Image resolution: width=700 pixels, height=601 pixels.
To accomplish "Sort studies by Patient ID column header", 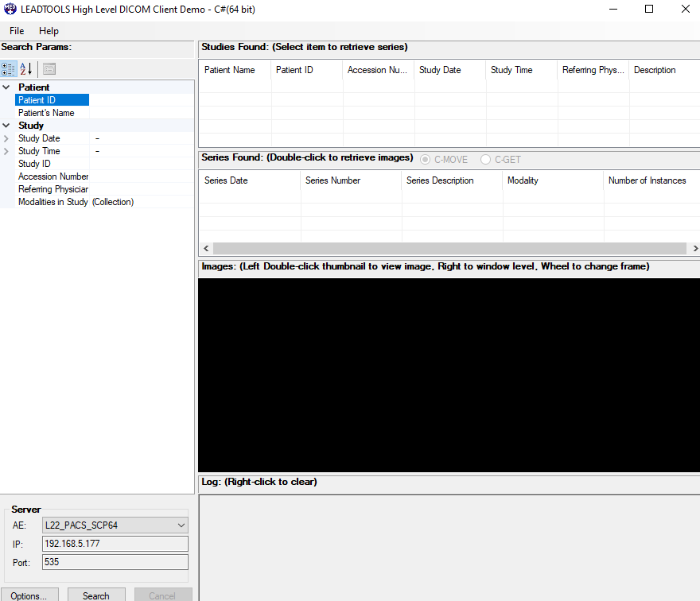I will (307, 70).
